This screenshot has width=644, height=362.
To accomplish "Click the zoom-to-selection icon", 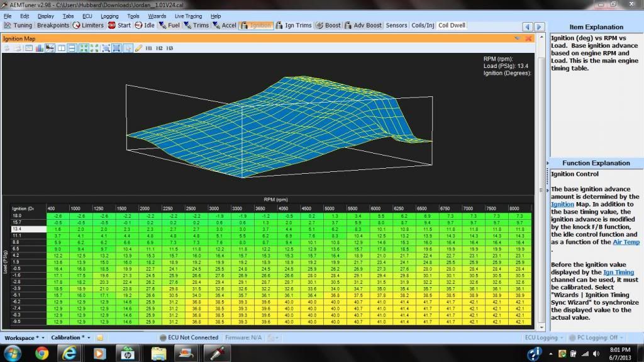I will (106, 48).
